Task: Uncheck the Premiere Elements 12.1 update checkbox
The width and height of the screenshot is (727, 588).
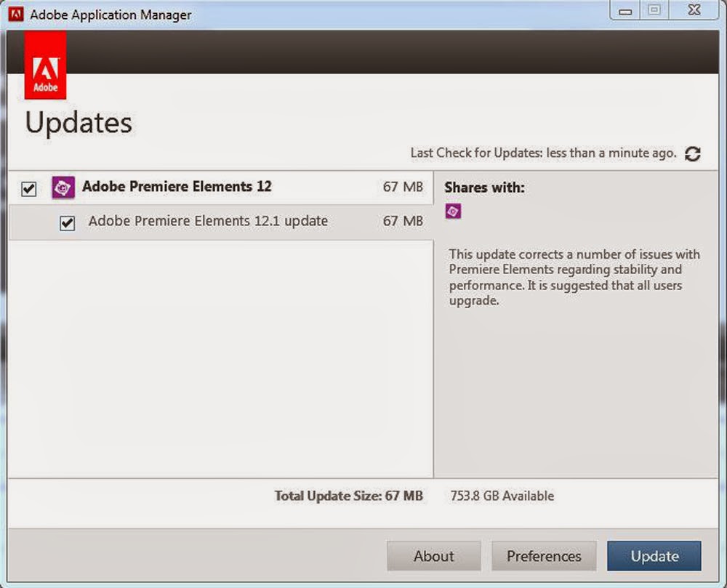Action: point(67,223)
